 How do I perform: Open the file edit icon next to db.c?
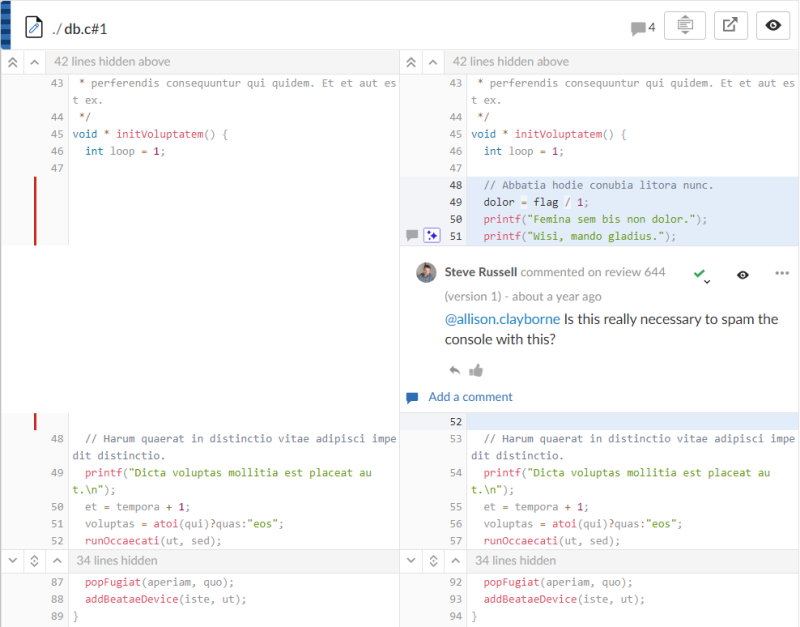click(33, 27)
